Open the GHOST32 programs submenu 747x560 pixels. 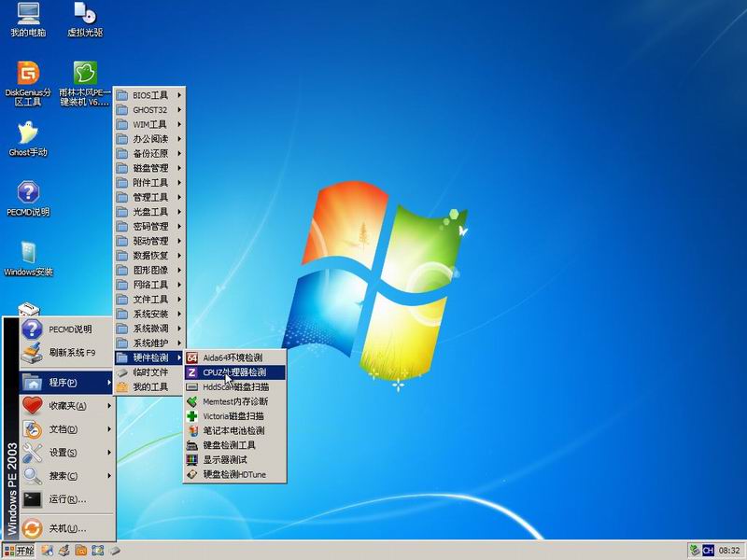coord(149,110)
